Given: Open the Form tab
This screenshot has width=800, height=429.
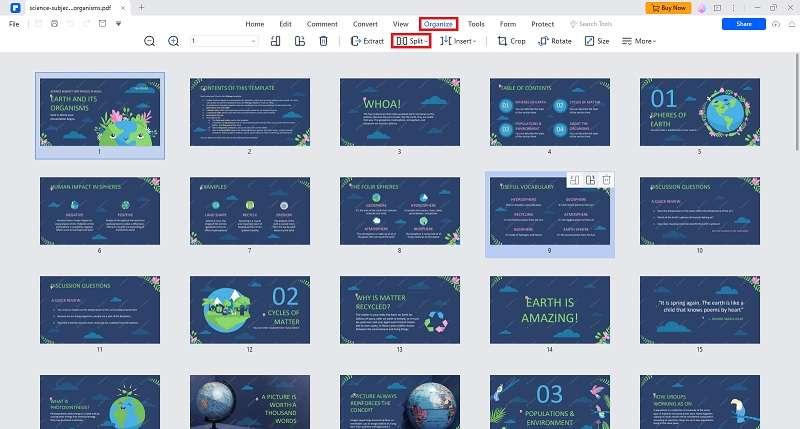Looking at the screenshot, I should point(508,24).
